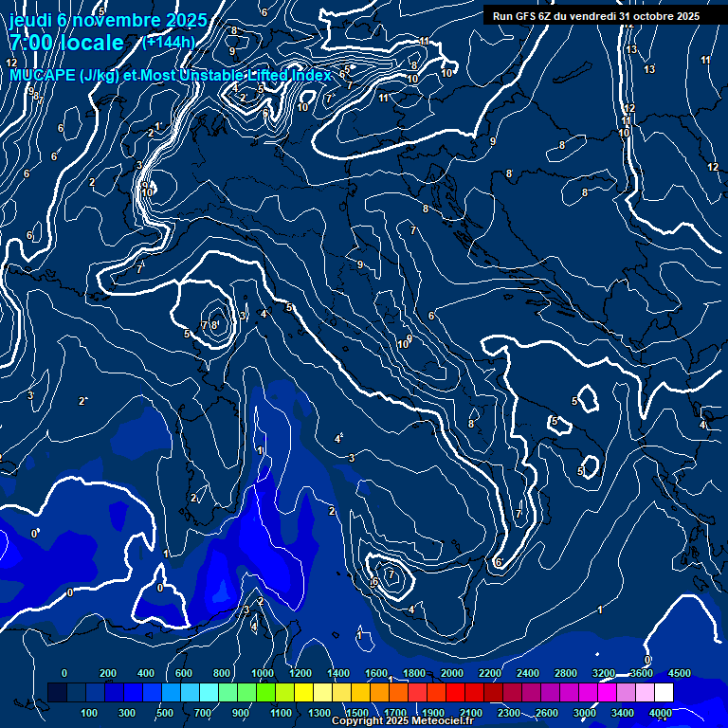
Task: Click the '3200' legend label
Action: point(604,673)
